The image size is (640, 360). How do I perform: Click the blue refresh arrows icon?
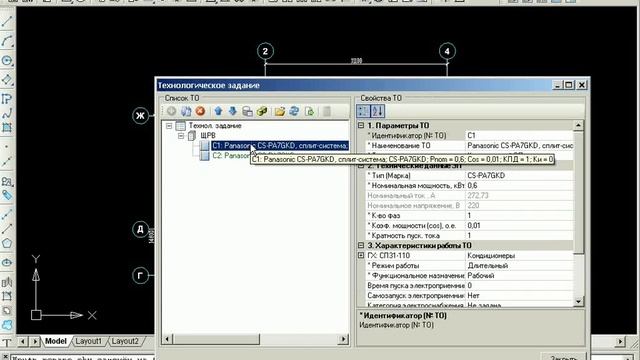point(294,111)
